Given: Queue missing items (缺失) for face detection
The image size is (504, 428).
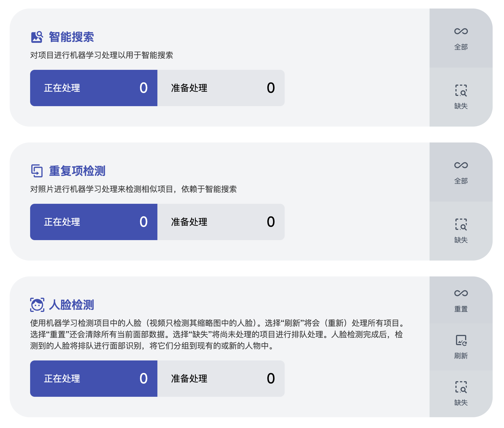Looking at the screenshot, I should (x=461, y=394).
